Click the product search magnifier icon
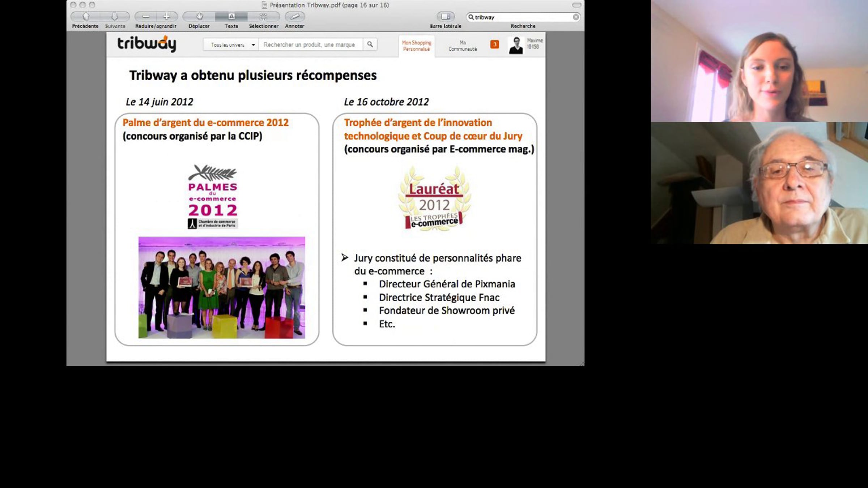 point(370,44)
